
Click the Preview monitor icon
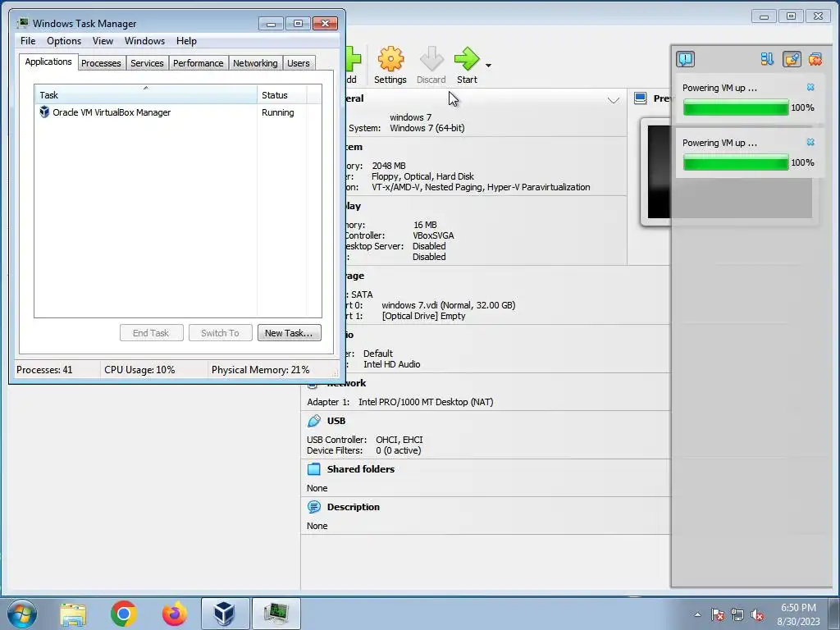640,98
